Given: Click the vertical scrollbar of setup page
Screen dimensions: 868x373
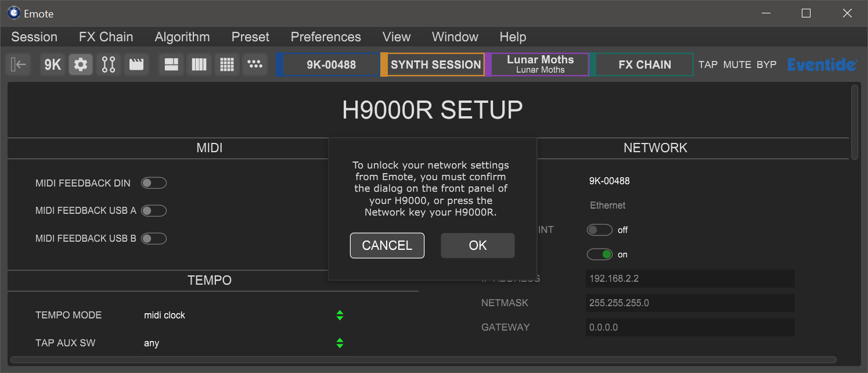Looking at the screenshot, I should point(855,122).
